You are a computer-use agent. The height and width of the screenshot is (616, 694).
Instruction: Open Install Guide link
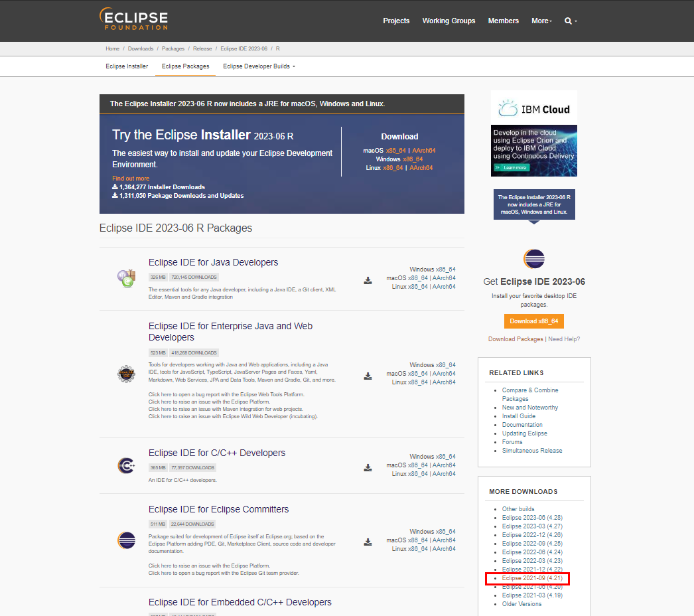pos(519,416)
